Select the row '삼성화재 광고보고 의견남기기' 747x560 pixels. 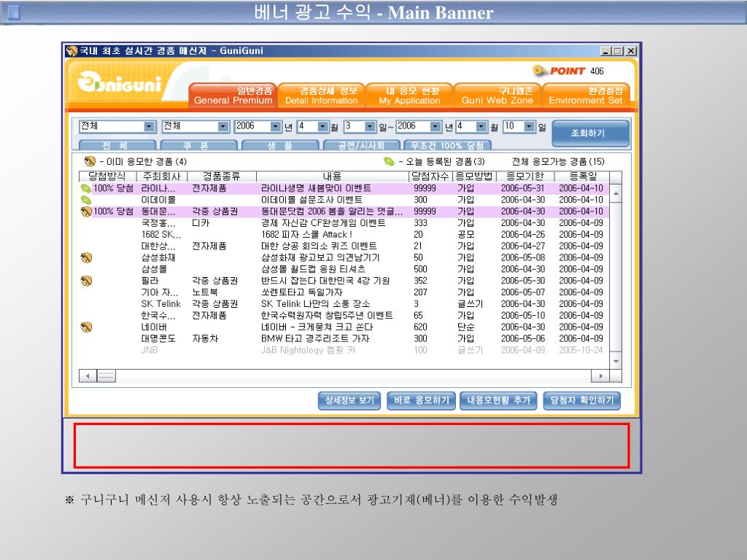[x=344, y=257]
